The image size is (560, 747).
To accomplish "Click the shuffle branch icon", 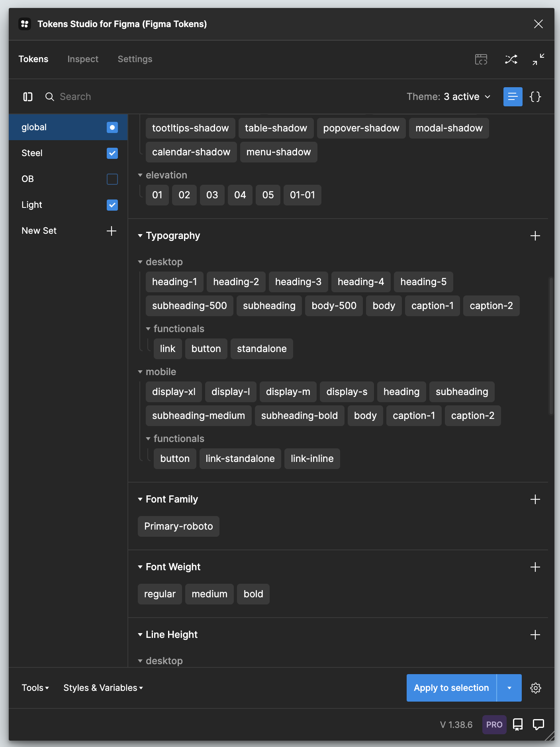I will pos(511,59).
